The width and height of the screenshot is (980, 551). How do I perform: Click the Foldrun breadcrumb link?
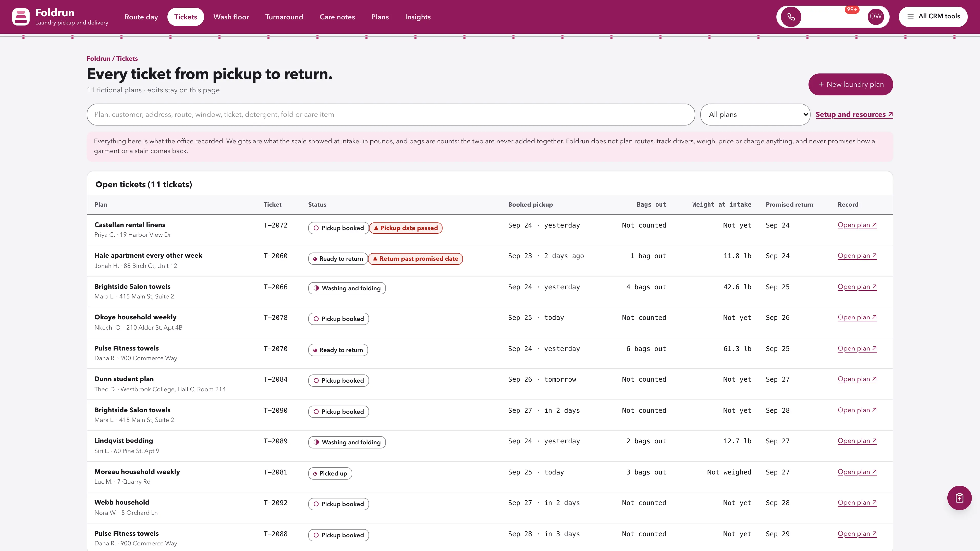98,59
